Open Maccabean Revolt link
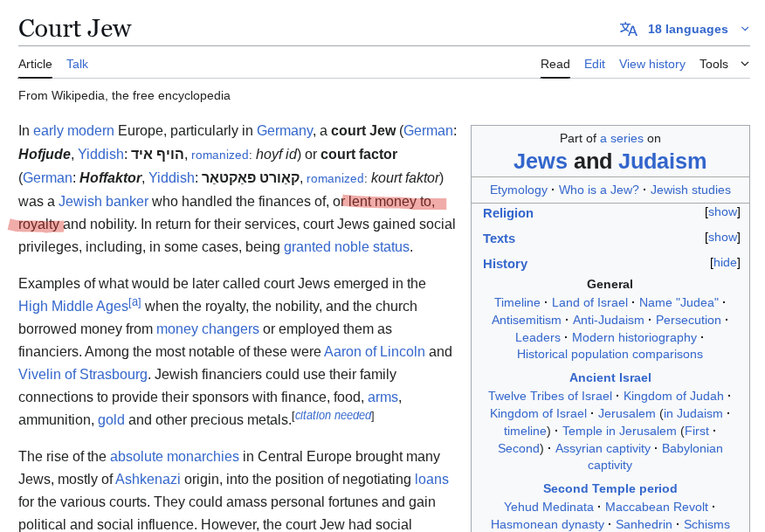The width and height of the screenshot is (765, 532). [656, 508]
